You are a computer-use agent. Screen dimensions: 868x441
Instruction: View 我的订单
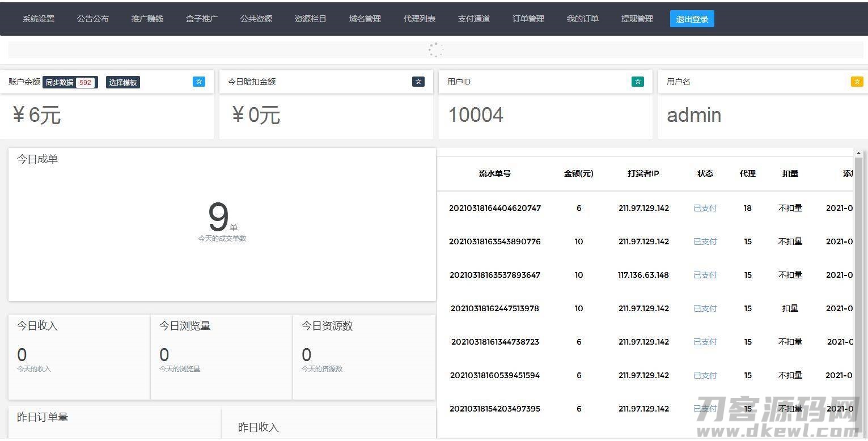[582, 19]
